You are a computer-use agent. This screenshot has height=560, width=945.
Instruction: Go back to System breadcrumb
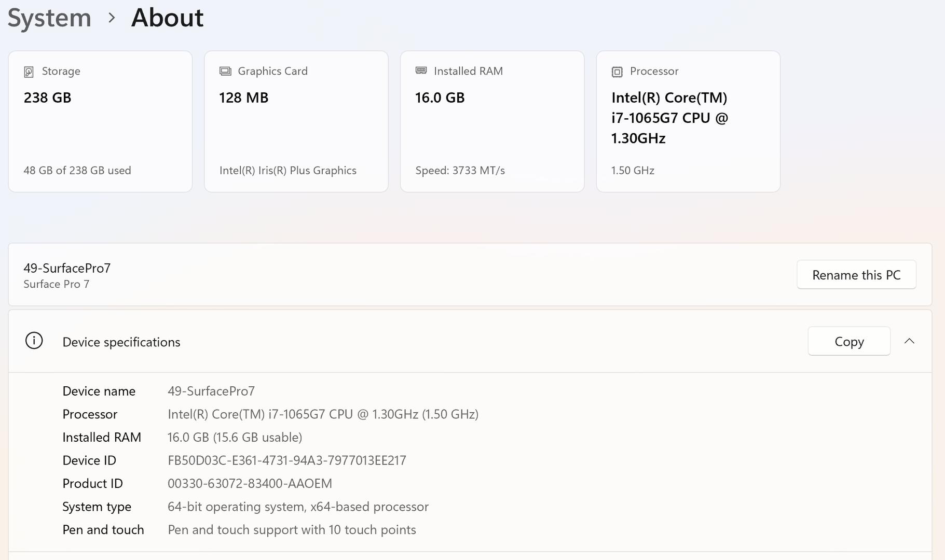[x=49, y=18]
